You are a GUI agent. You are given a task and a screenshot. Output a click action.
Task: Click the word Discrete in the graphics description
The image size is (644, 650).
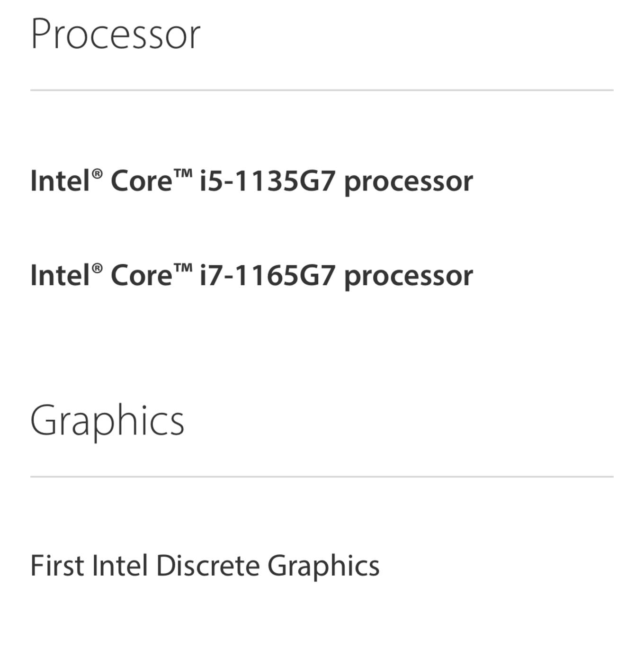click(207, 566)
